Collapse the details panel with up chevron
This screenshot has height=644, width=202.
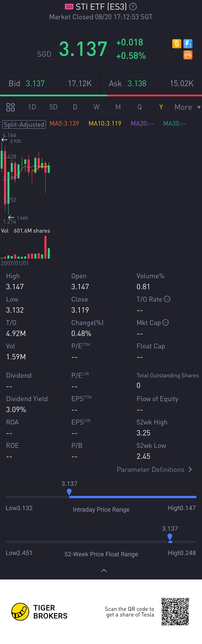(103, 570)
